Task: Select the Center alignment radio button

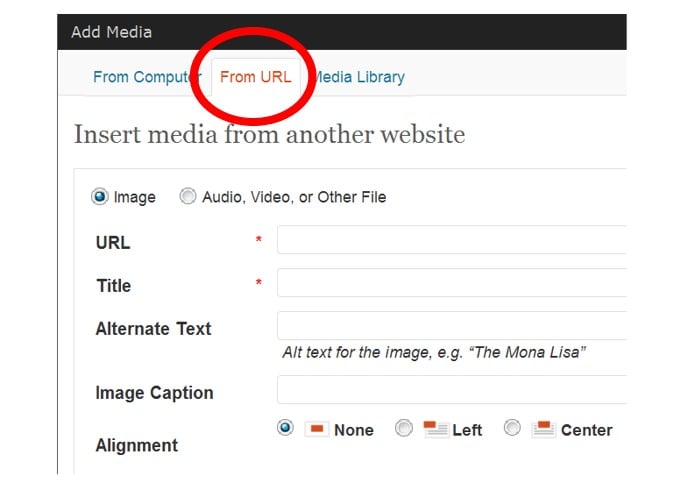Action: [512, 428]
